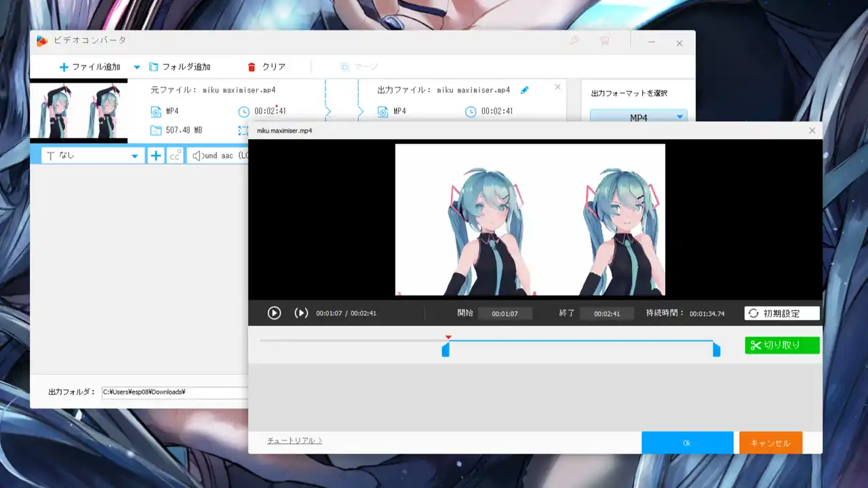Image resolution: width=868 pixels, height=488 pixels.
Task: Click the output MP4 format icon
Action: tap(383, 111)
